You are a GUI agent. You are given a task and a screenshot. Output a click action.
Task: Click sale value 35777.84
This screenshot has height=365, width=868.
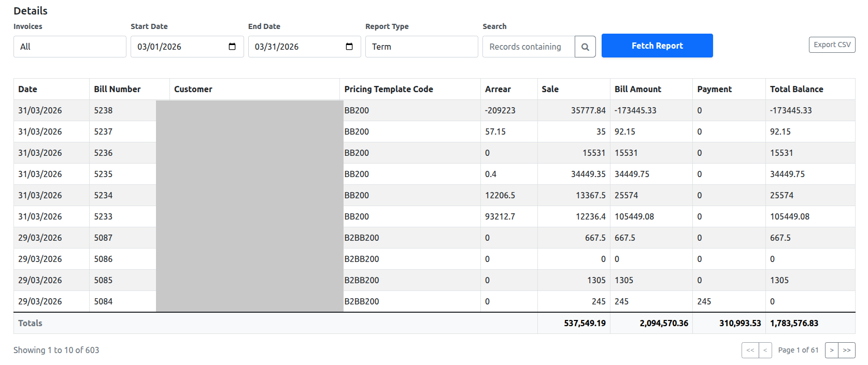[588, 110]
